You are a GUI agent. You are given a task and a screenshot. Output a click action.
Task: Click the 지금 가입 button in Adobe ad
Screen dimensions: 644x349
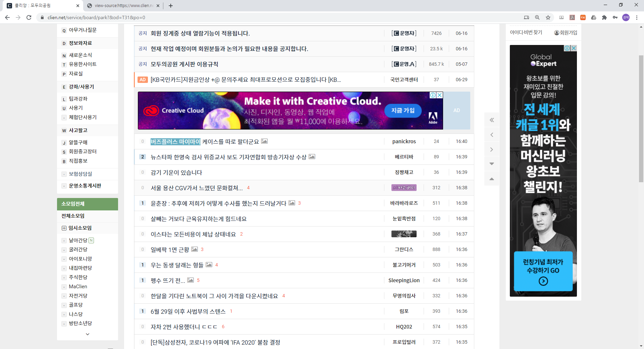pyautogui.click(x=403, y=110)
